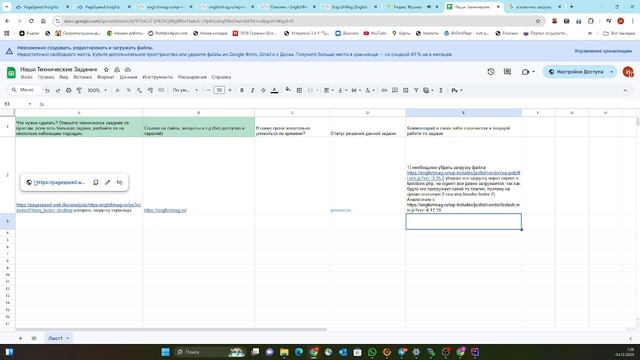Open the text color picker
Image resolution: width=640 pixels, height=360 pixels.
(x=274, y=90)
